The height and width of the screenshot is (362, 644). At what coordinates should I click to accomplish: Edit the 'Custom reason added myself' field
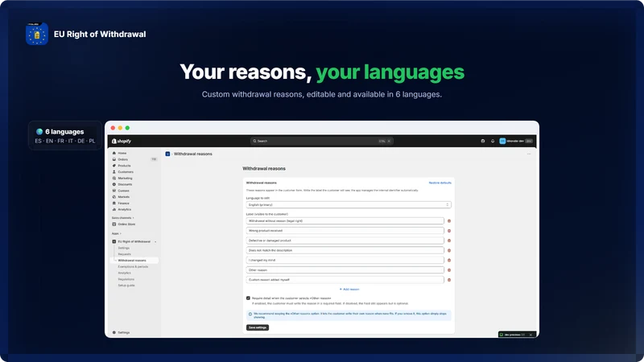(x=345, y=280)
